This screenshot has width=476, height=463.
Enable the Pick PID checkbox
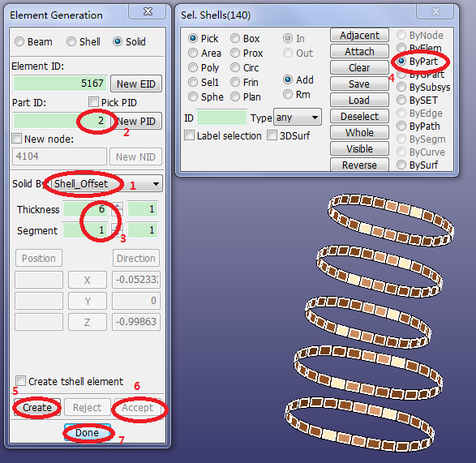click(x=93, y=102)
